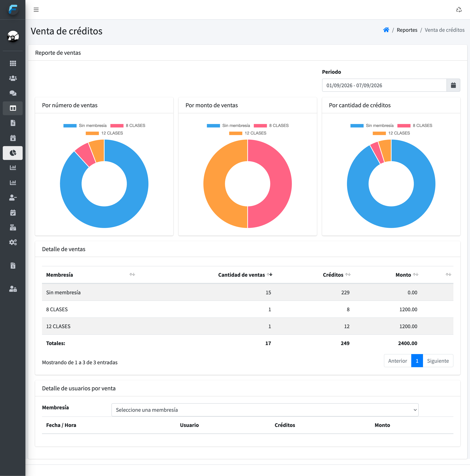The width and height of the screenshot is (470, 476).
Task: Click the app logo at top left
Action: 13,10
